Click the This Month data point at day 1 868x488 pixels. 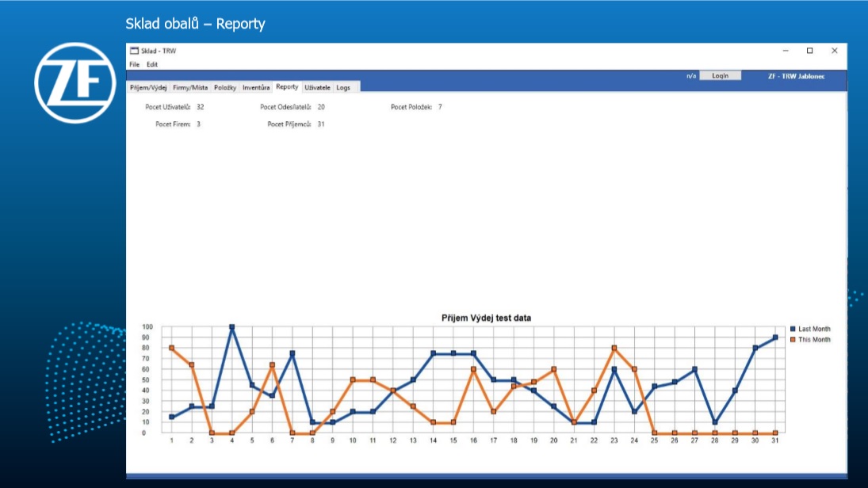tap(171, 348)
